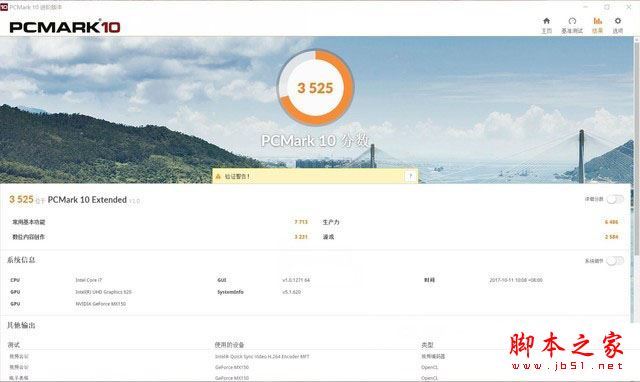Screen dimensions: 640x382
Task: Click the SystemInfo version v5.1.620
Action: click(291, 292)
